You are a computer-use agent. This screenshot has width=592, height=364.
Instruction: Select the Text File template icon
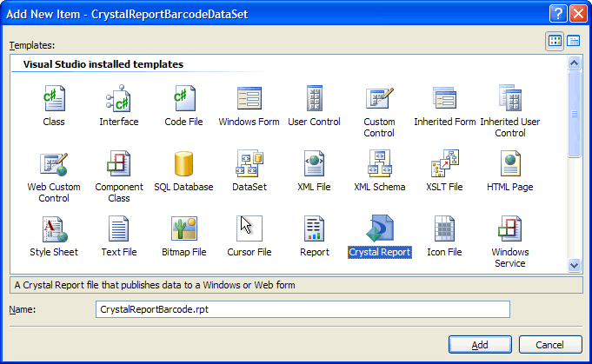click(x=119, y=229)
